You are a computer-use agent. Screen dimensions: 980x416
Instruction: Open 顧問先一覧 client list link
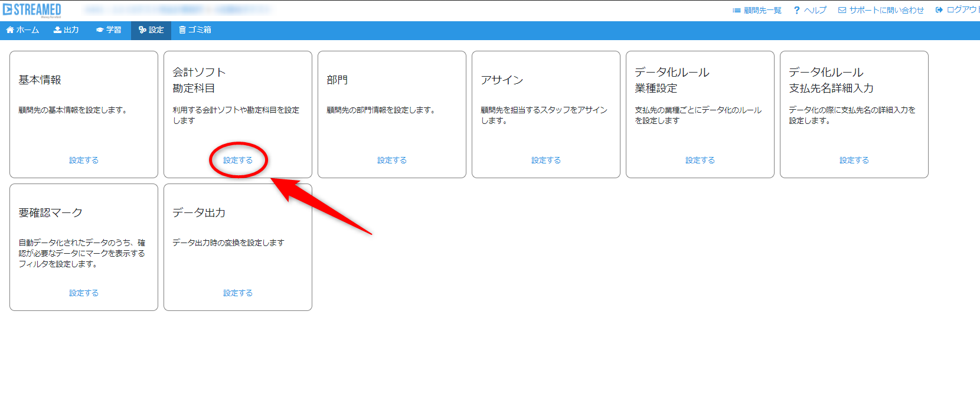(x=757, y=11)
